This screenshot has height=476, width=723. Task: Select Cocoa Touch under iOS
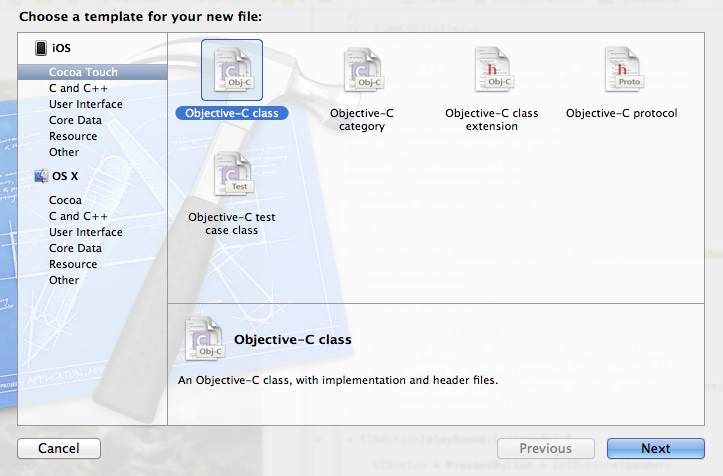[83, 72]
